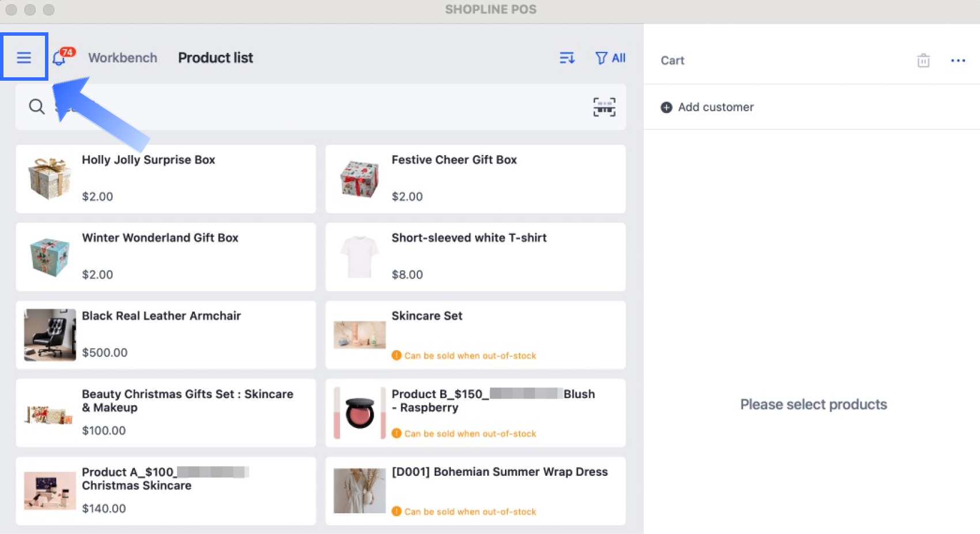Image resolution: width=980 pixels, height=534 pixels.
Task: Switch to the Workbench tab
Action: tap(122, 58)
